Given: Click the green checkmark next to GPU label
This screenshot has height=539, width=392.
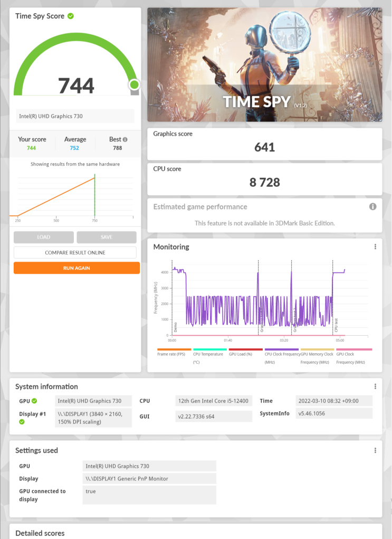Looking at the screenshot, I should 34,401.
